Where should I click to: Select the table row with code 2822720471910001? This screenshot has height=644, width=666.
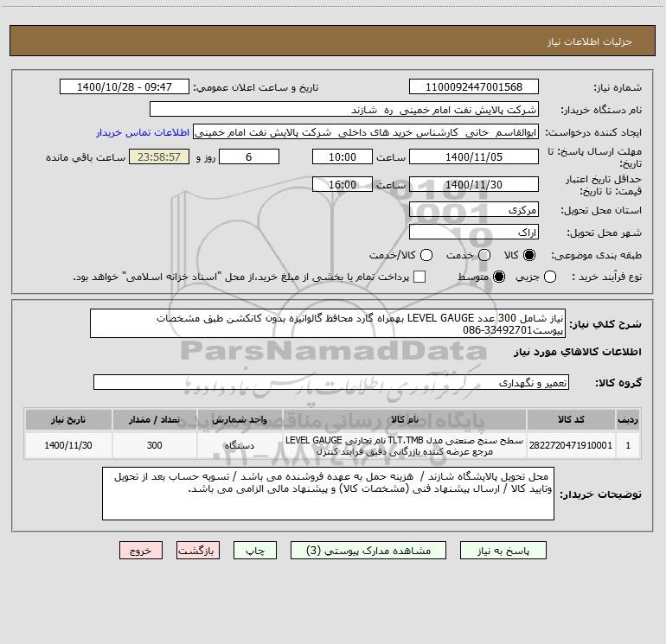333,446
